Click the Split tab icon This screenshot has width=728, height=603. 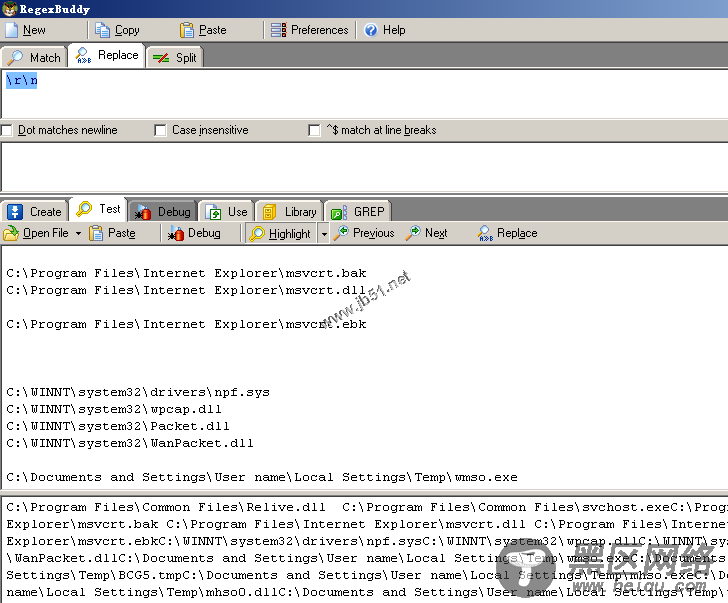161,58
